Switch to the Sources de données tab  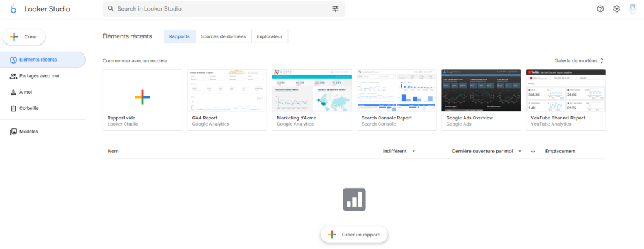point(223,36)
